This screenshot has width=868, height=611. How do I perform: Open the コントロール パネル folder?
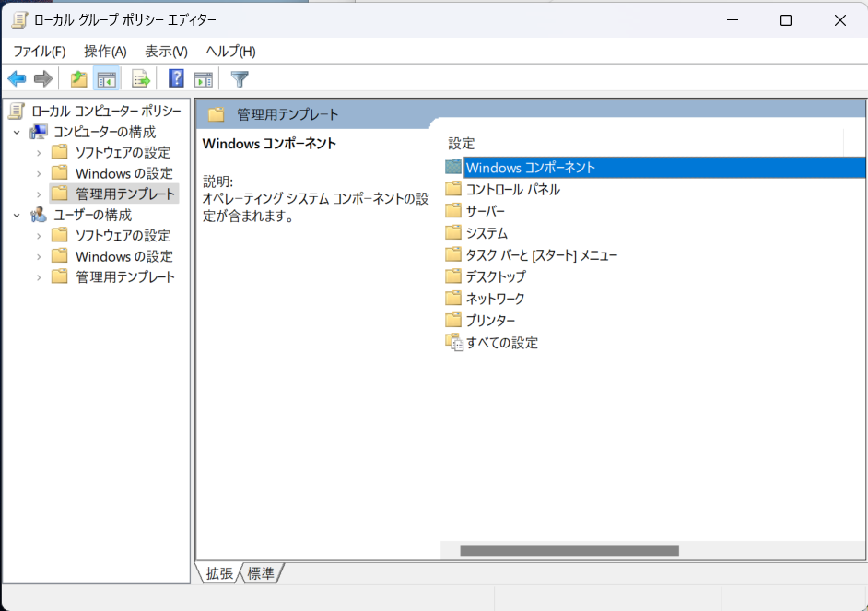point(513,188)
